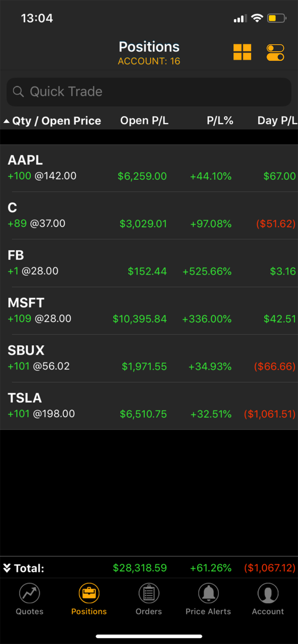298x644 pixels.
Task: Tap the Quick Trade search field
Action: (x=149, y=91)
